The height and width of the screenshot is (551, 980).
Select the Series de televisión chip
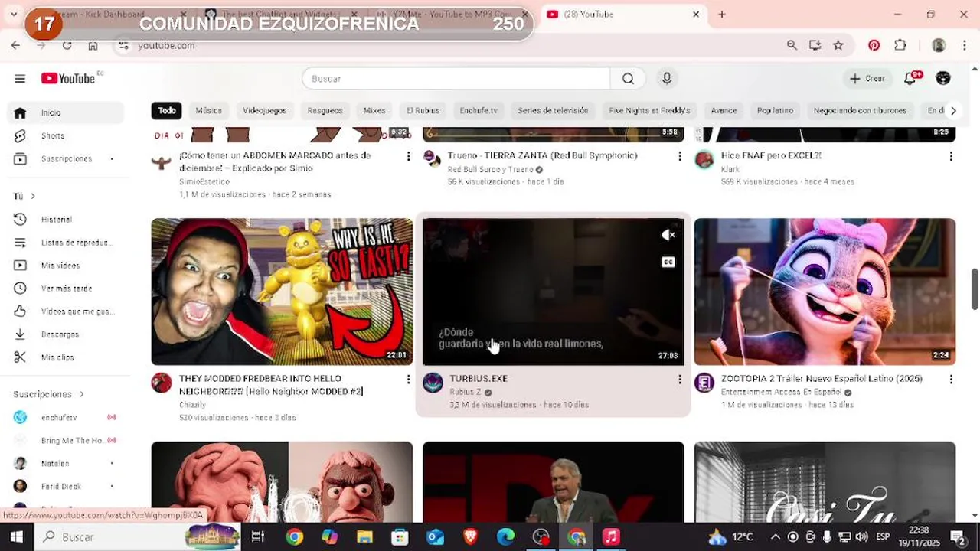(553, 111)
